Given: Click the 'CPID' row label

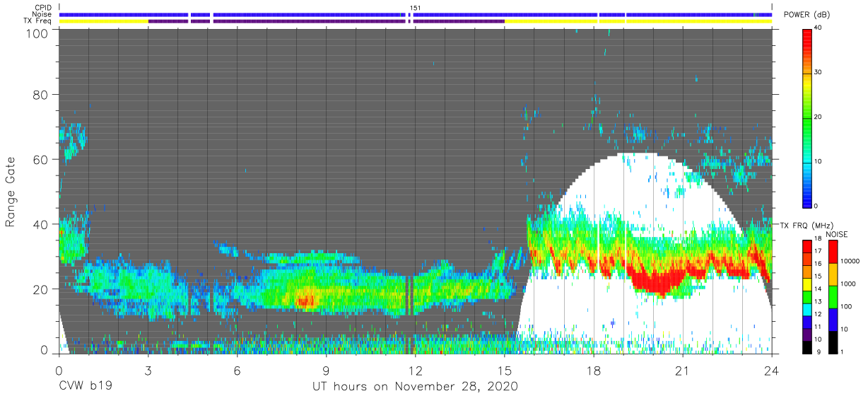Looking at the screenshot, I should [x=42, y=8].
